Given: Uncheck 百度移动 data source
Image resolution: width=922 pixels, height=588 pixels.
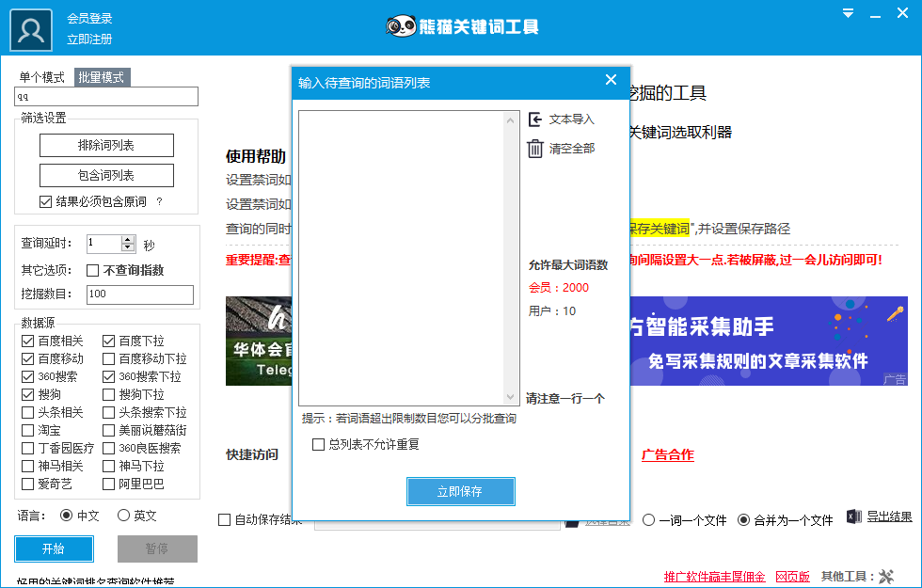Looking at the screenshot, I should coord(27,358).
